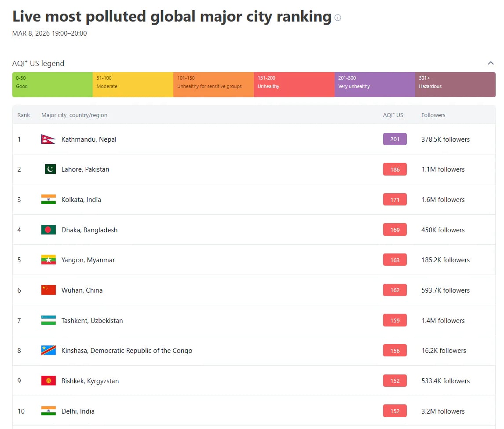Click the AQI US column header

click(393, 115)
